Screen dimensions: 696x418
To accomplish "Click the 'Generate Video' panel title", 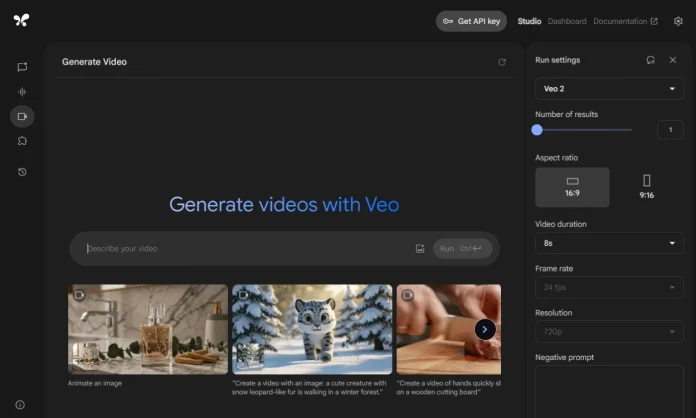I will click(x=94, y=62).
